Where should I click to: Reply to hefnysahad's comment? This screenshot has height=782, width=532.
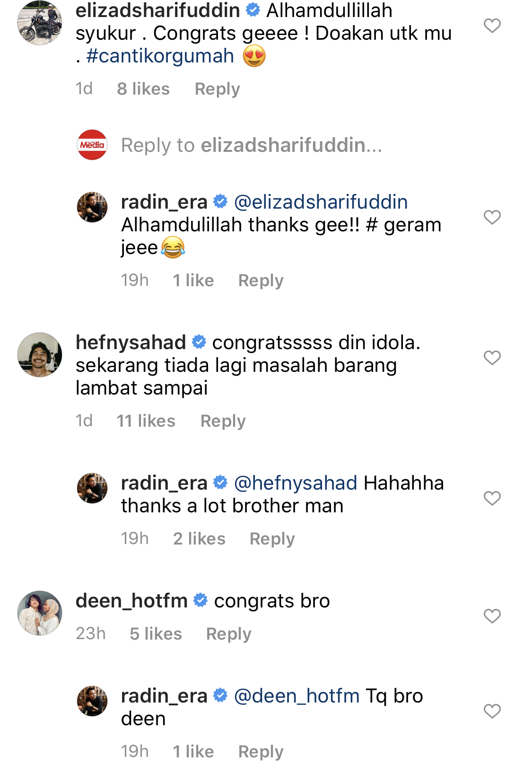(x=223, y=421)
